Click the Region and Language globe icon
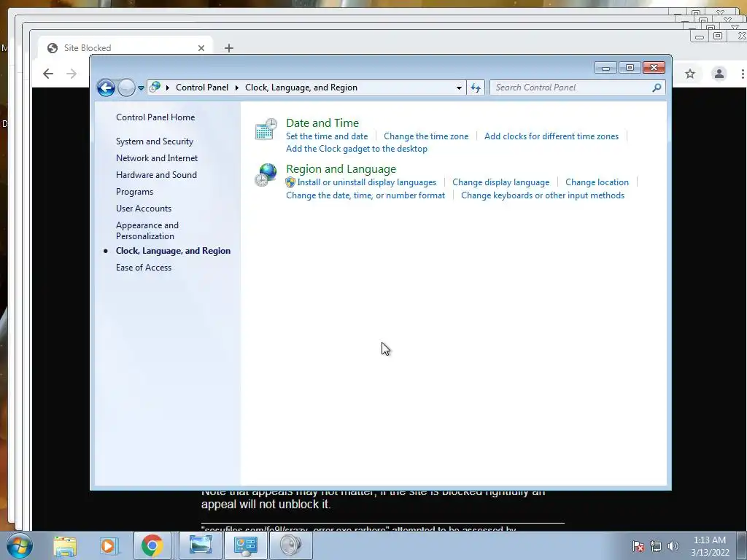 pyautogui.click(x=266, y=175)
